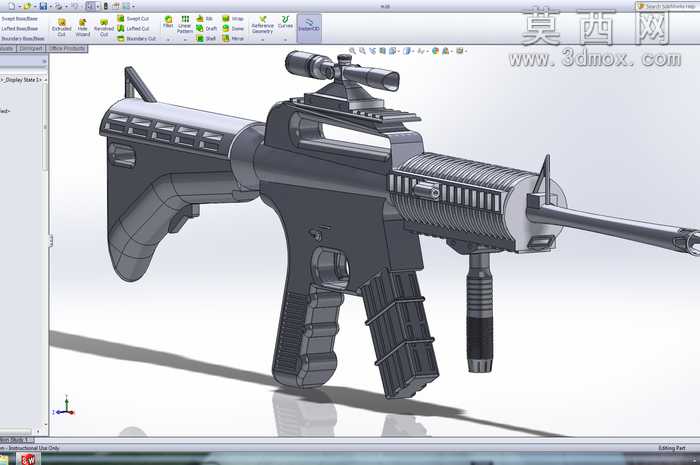
Task: Open the Hole Wizard tool
Action: (x=83, y=28)
